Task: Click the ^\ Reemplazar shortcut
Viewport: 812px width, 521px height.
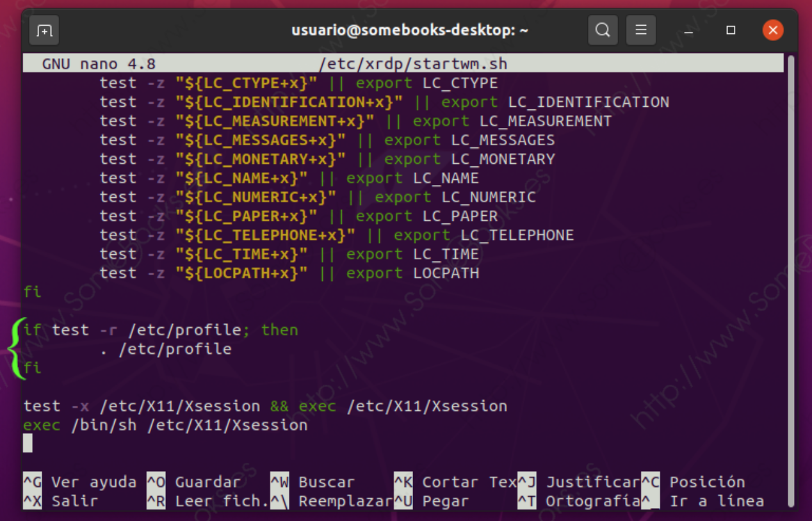Action: (x=331, y=501)
